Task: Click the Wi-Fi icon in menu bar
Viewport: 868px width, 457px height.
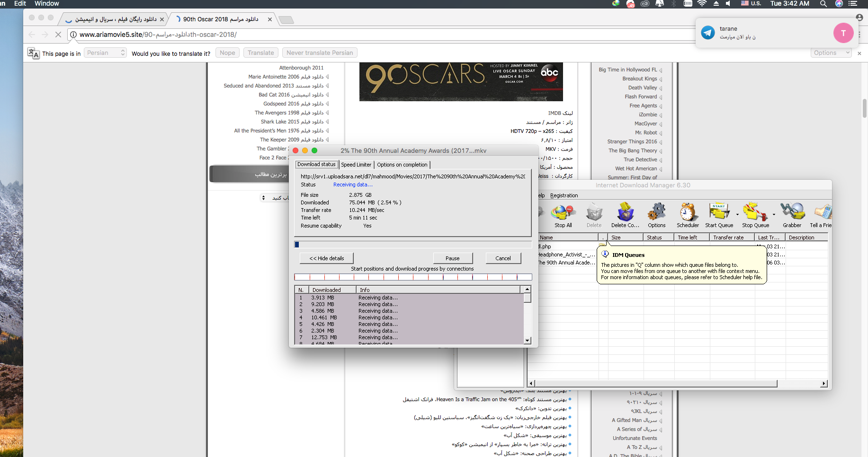Action: [x=702, y=4]
